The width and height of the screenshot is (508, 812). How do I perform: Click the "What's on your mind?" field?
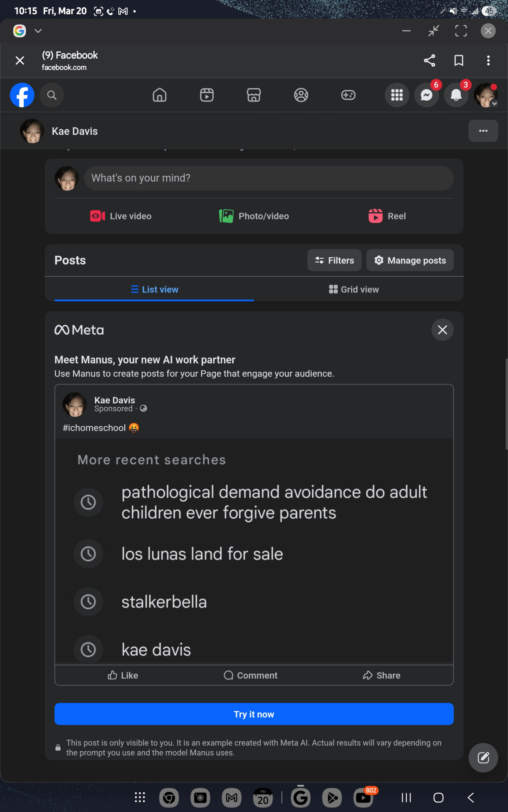point(269,178)
